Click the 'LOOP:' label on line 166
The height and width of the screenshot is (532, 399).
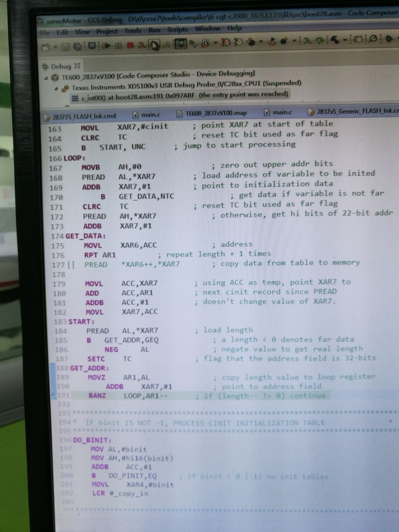pos(74,158)
